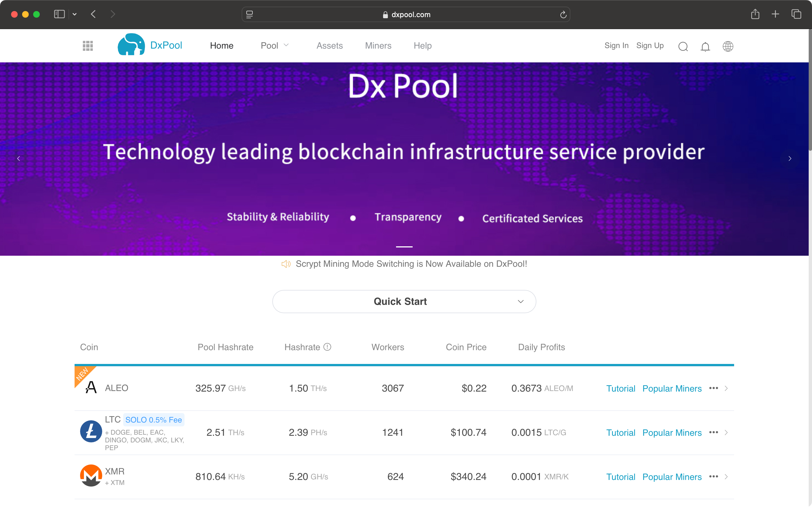Screen dimensions: 812x507
Task: Show previous banner slide
Action: 19,159
